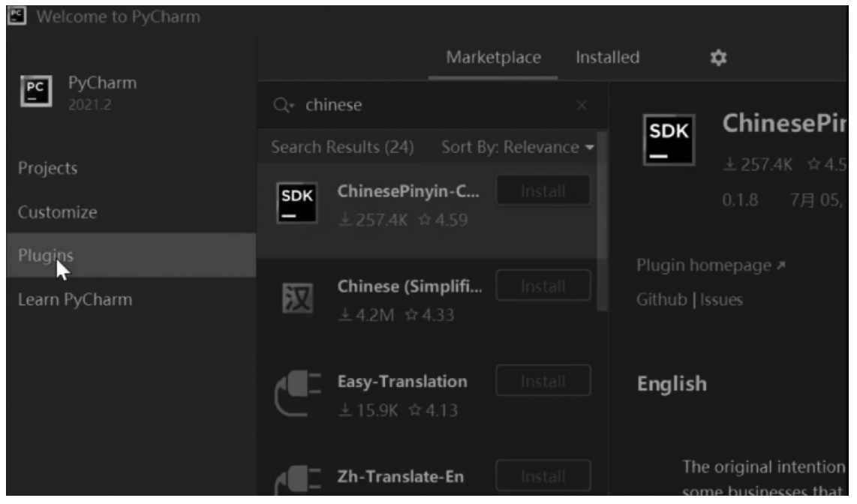This screenshot has height=504, width=857.
Task: Switch to the Marketplace tab
Action: [x=494, y=57]
